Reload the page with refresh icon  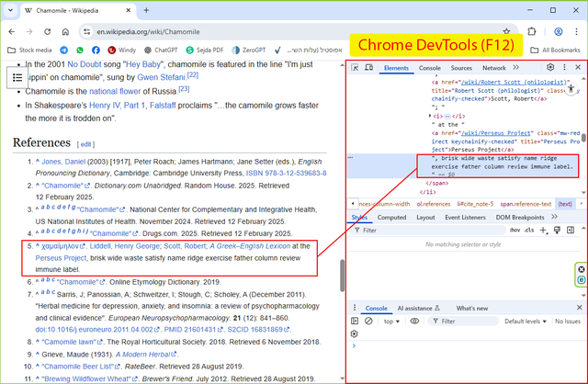pos(47,31)
